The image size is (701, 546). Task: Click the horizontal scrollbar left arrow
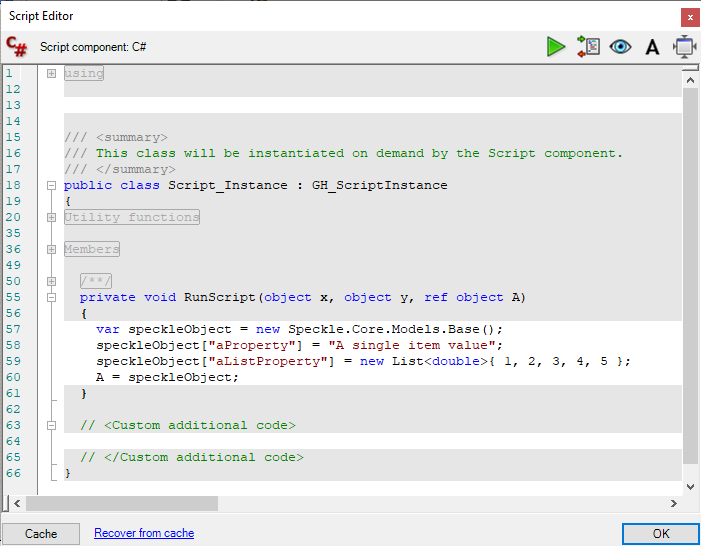click(17, 504)
